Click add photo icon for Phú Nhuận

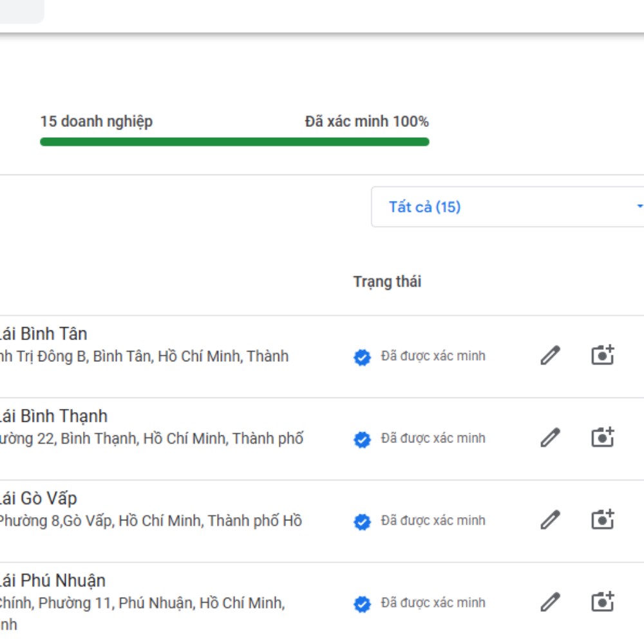point(603,602)
